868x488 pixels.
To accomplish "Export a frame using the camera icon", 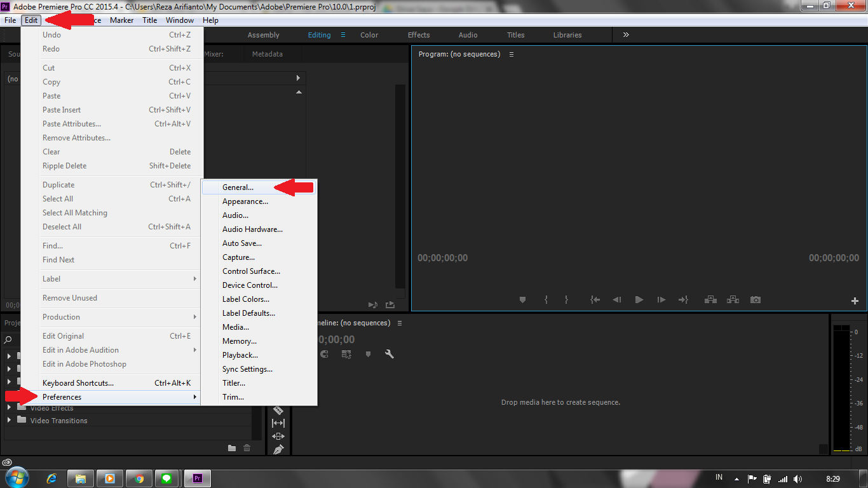I will tap(755, 299).
